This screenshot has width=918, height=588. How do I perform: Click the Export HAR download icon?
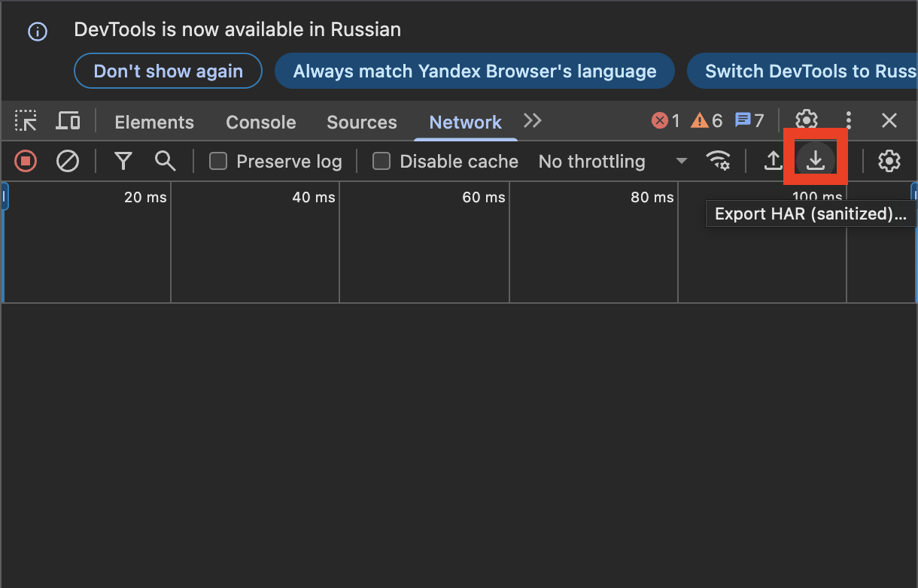pyautogui.click(x=816, y=160)
